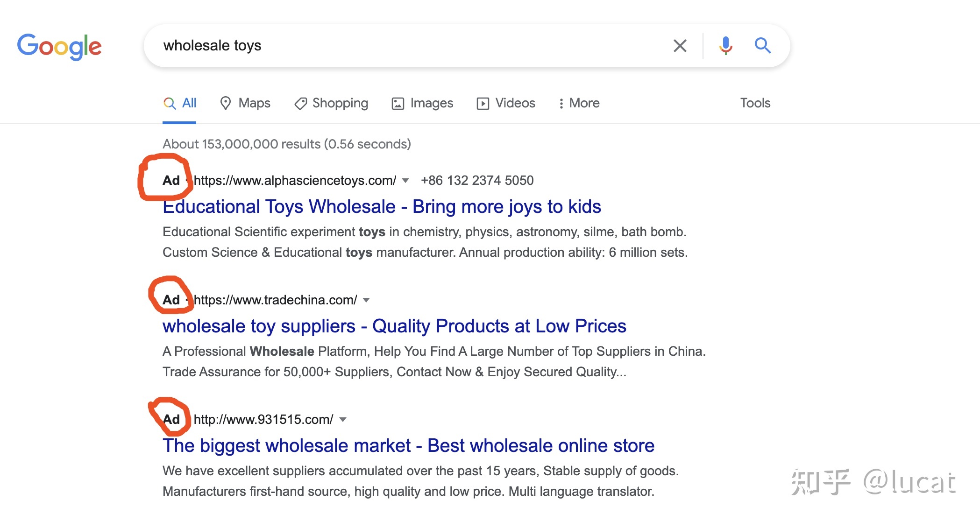Click the https://www.alphasciencetoys.com/ URL
The image size is (980, 521).
point(295,181)
